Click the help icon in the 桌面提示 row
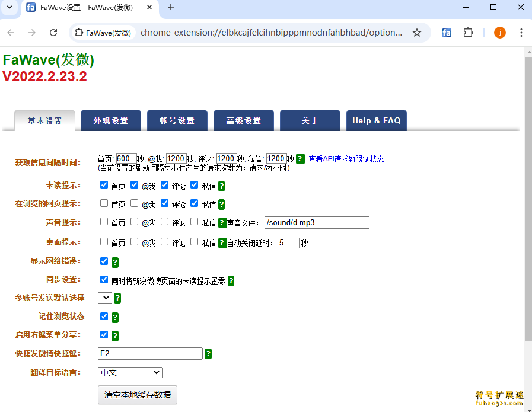The width and height of the screenshot is (532, 412). pos(222,243)
